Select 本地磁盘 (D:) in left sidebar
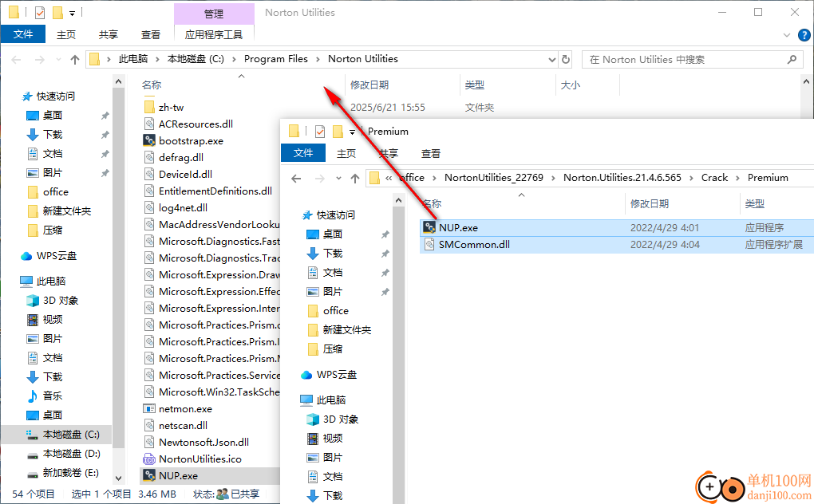 (x=71, y=453)
